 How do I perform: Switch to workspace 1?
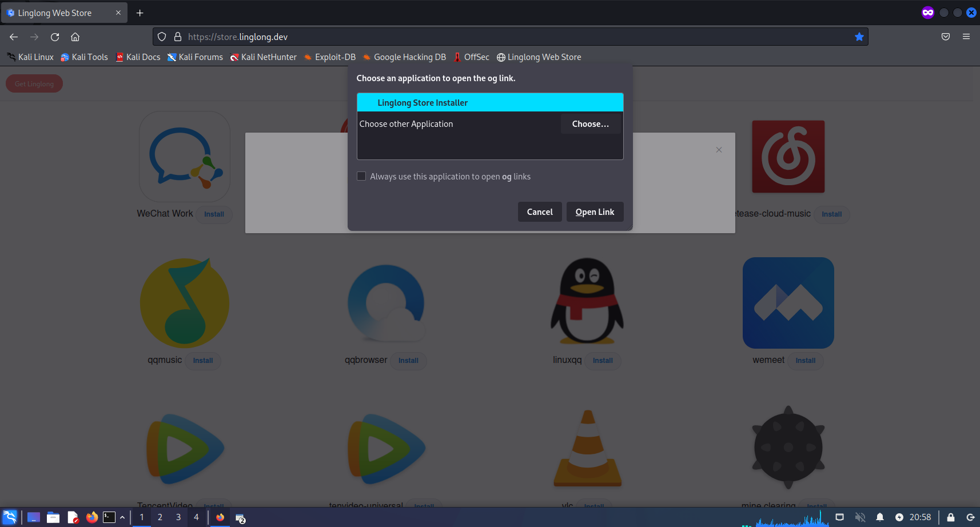click(x=142, y=517)
